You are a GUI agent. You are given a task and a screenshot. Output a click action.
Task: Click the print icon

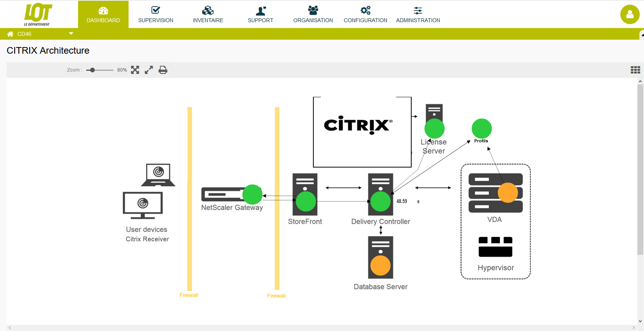(163, 70)
